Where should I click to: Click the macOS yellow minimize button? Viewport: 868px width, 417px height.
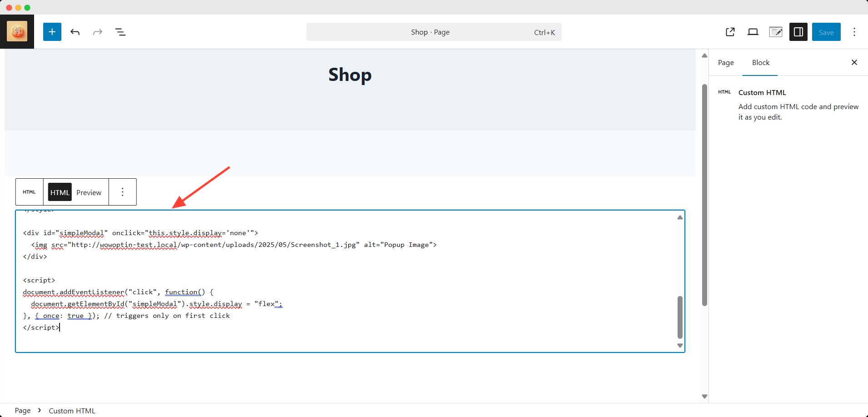pos(18,8)
